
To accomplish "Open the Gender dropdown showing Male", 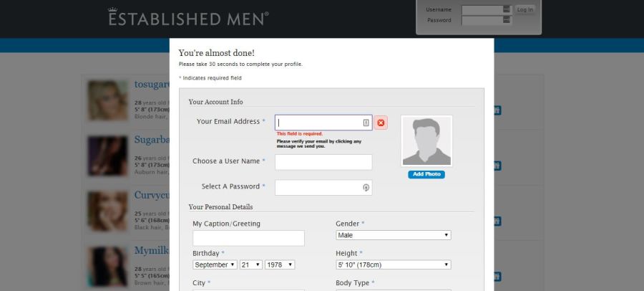I will coord(393,235).
